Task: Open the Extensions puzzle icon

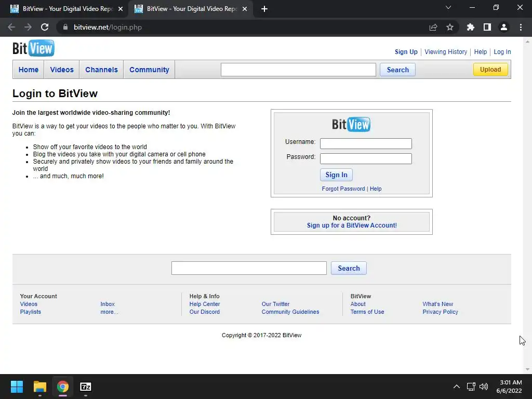Action: coord(471,27)
